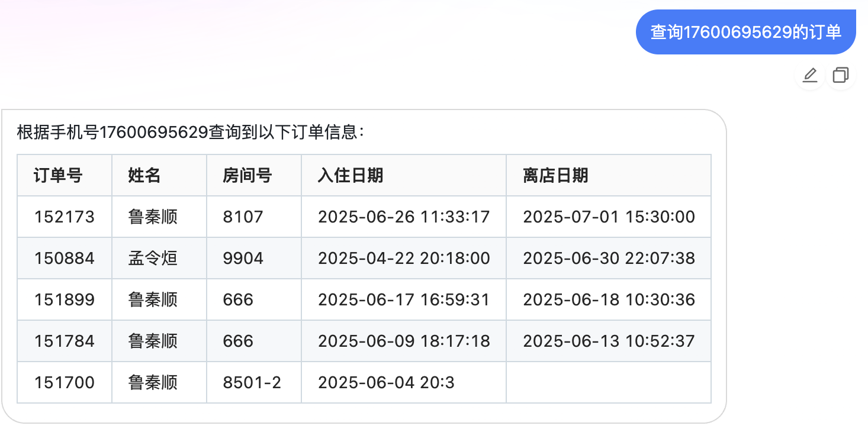The image size is (868, 432).
Task: Click the edit pencil icon under the message
Action: [809, 75]
